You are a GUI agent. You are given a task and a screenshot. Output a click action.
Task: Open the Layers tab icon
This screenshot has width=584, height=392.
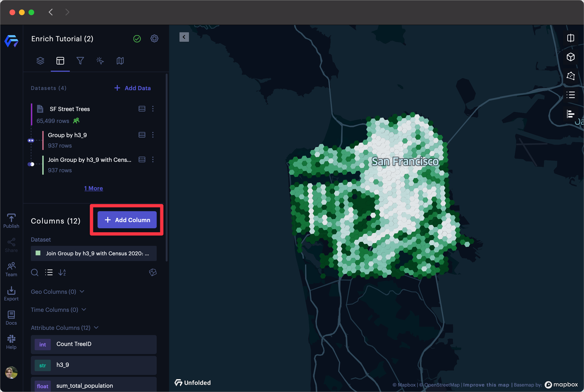tap(40, 61)
